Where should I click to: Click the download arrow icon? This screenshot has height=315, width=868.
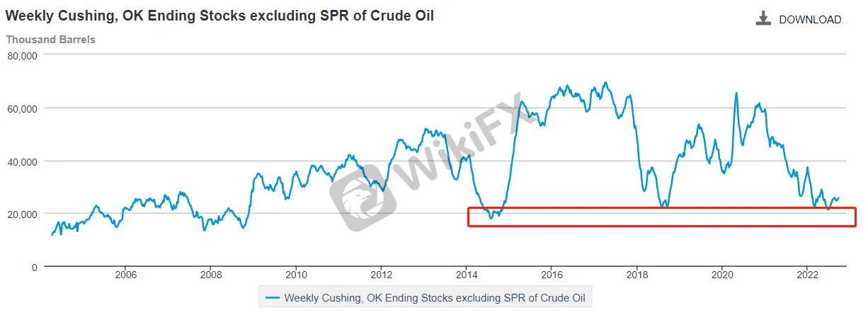tap(763, 19)
